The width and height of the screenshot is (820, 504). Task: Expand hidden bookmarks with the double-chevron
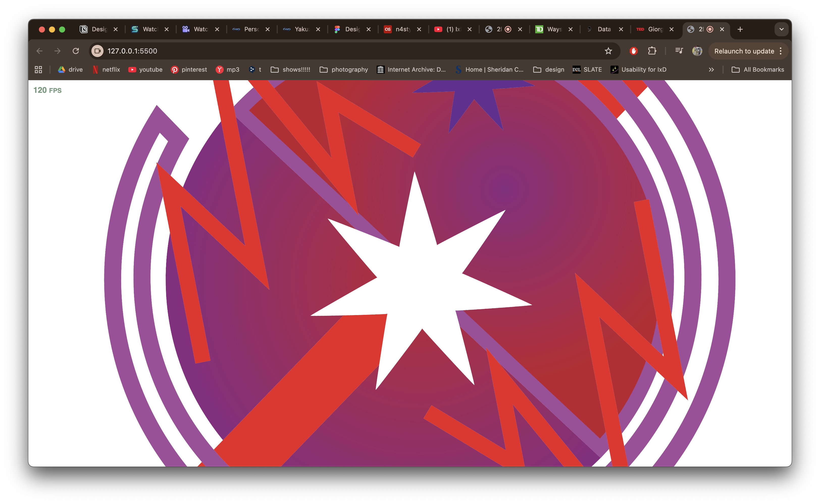(x=711, y=69)
